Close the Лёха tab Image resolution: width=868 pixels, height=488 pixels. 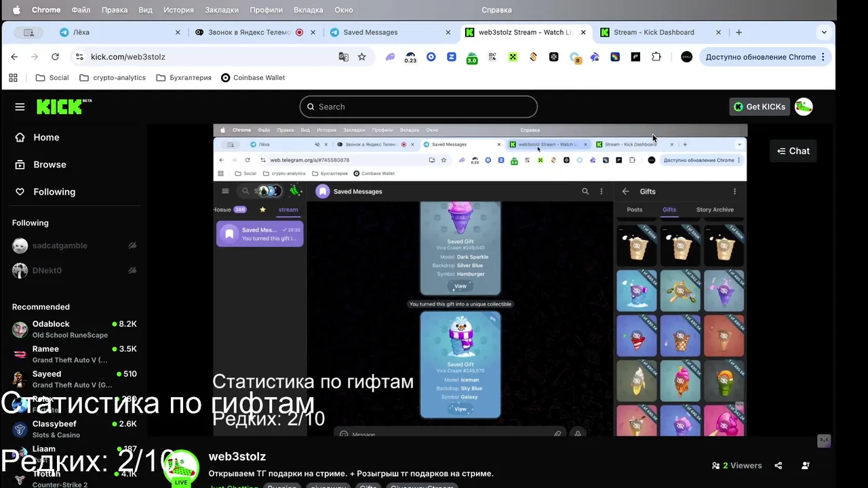coord(178,33)
